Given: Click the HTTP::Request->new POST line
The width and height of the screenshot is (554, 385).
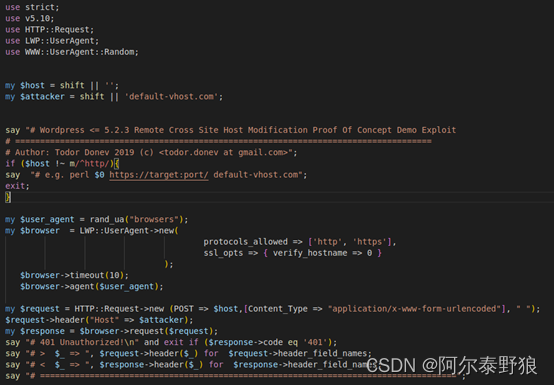Looking at the screenshot, I should (x=272, y=309).
